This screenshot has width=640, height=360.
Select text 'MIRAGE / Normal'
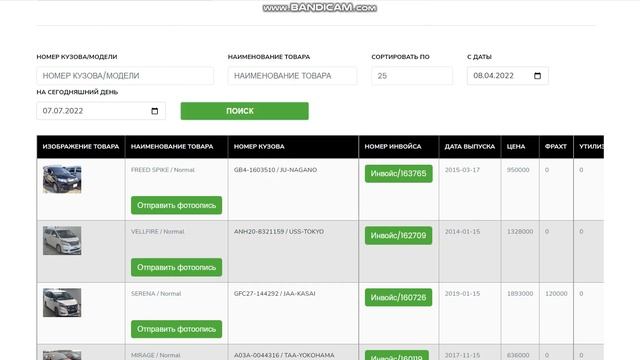pos(156,355)
